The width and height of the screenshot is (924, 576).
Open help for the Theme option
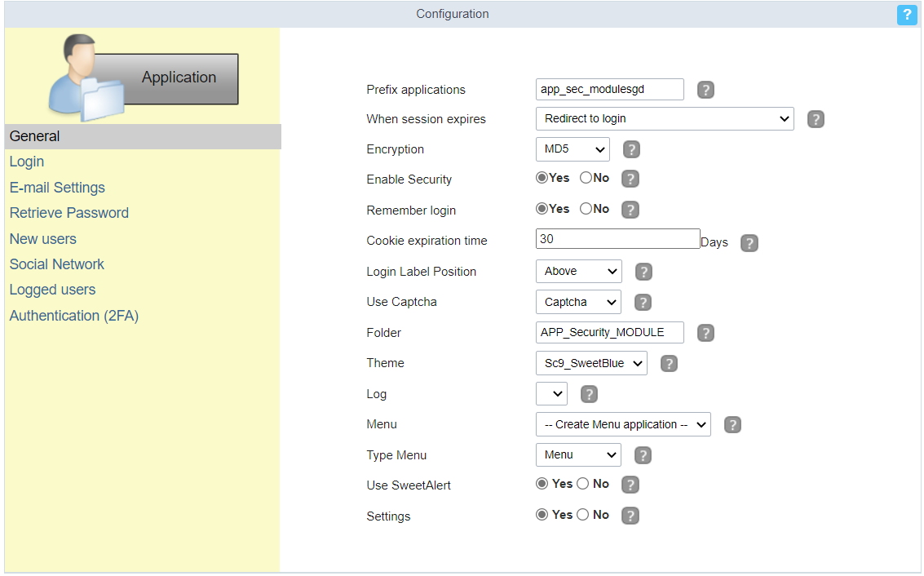669,363
